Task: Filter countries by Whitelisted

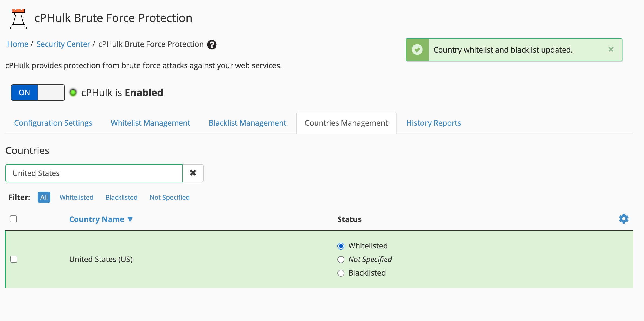Action: (x=77, y=197)
